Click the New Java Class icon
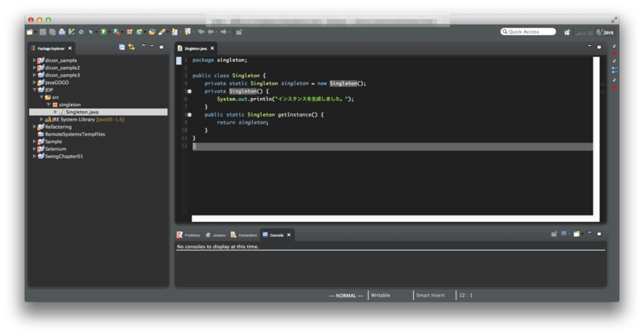The image size is (644, 336). click(139, 31)
